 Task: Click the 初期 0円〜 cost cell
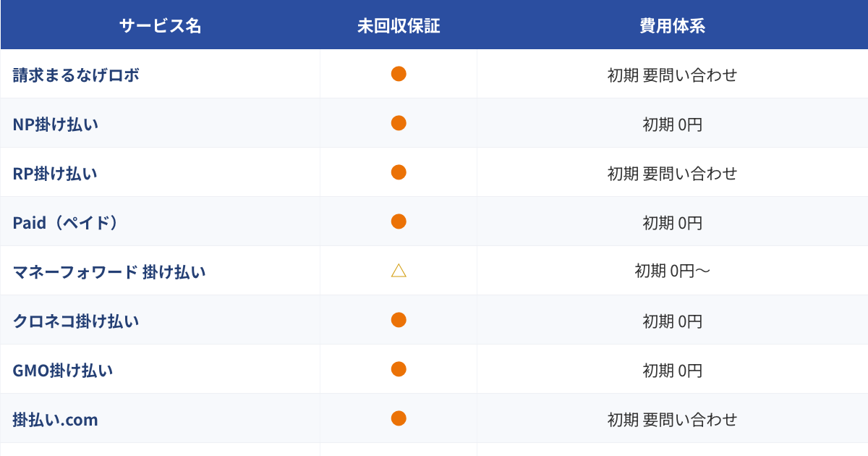coord(673,271)
